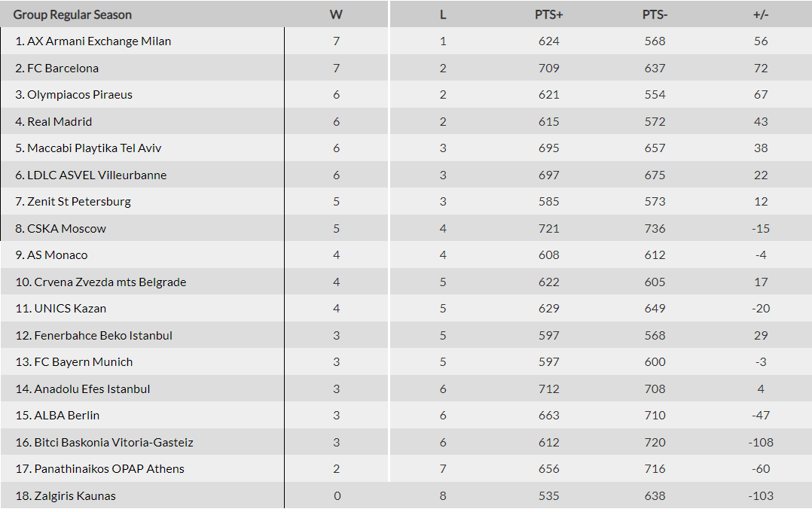Sort by the PTS- column header
The image size is (812, 512).
point(655,15)
